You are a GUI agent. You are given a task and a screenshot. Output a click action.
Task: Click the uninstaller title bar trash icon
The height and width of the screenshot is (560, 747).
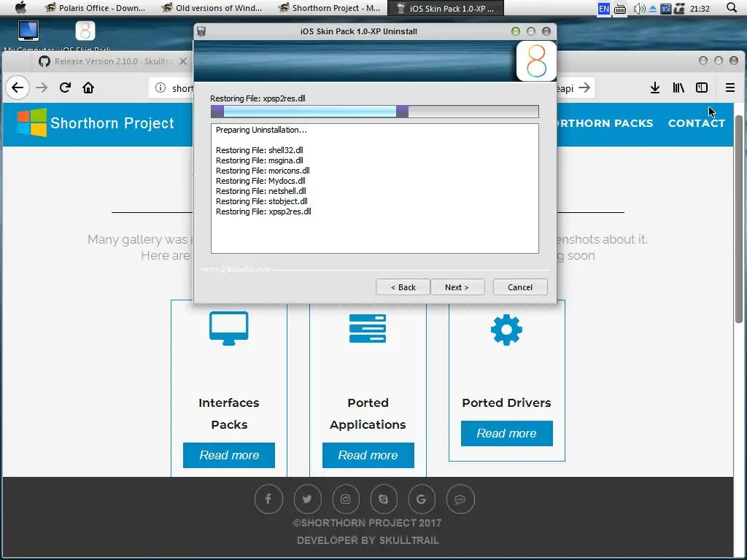point(201,31)
